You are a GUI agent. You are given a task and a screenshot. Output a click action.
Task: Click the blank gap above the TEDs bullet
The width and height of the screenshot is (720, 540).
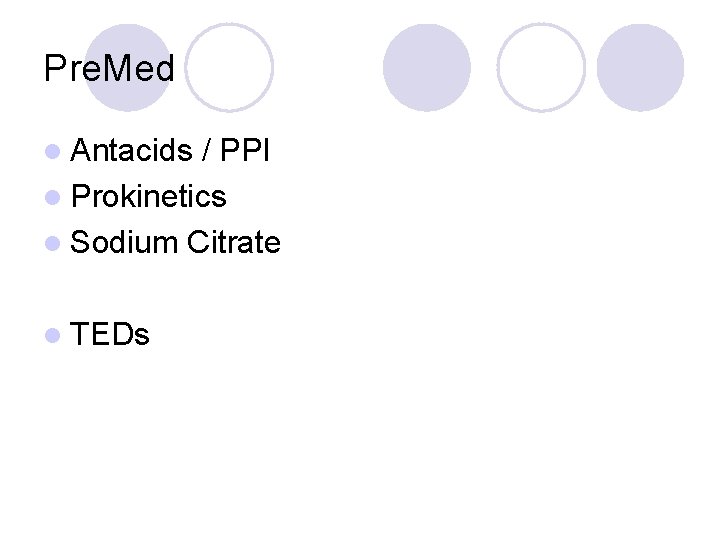(150, 289)
